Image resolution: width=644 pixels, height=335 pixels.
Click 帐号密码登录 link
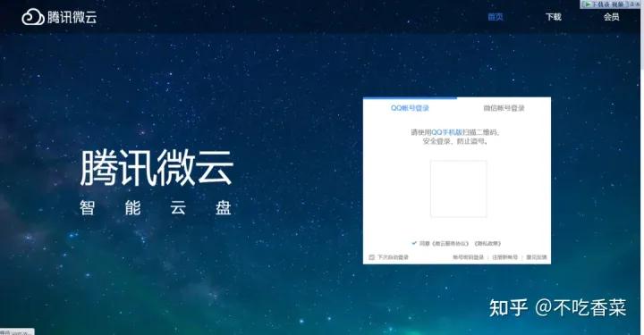tap(468, 257)
